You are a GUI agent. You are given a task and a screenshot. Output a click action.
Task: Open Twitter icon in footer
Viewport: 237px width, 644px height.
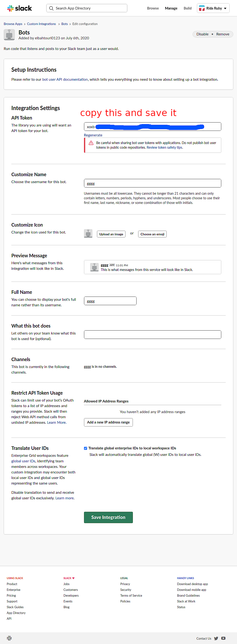click(216, 638)
